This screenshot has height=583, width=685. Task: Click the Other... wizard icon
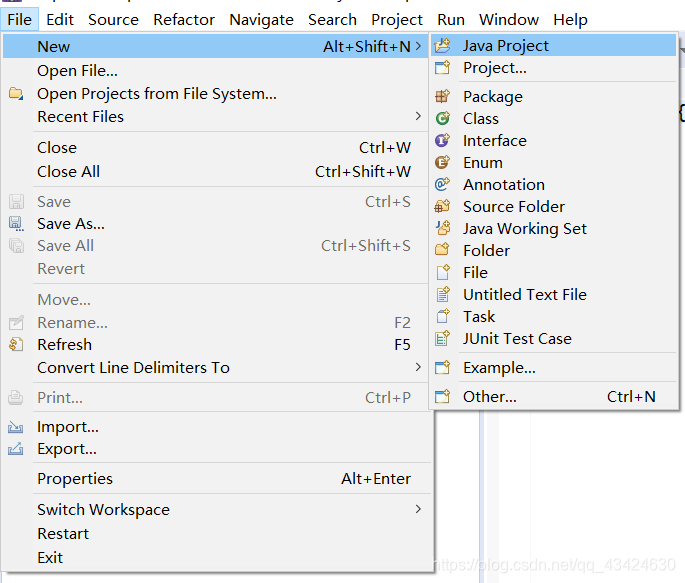[x=443, y=397]
